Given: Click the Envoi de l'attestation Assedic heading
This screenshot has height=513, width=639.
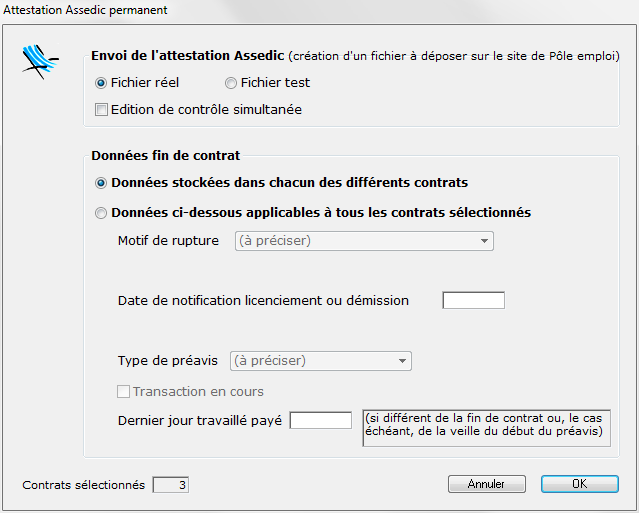Looking at the screenshot, I should pyautogui.click(x=187, y=56).
